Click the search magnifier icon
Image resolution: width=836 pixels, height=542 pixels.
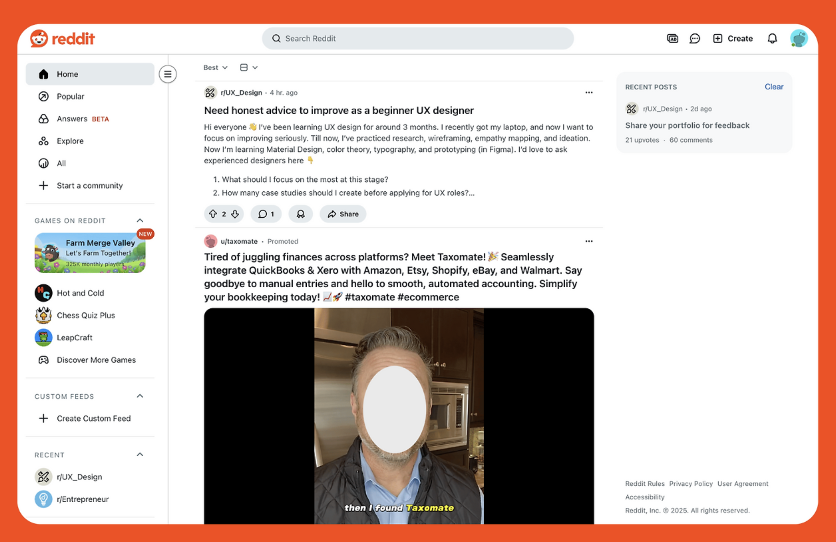pos(276,38)
